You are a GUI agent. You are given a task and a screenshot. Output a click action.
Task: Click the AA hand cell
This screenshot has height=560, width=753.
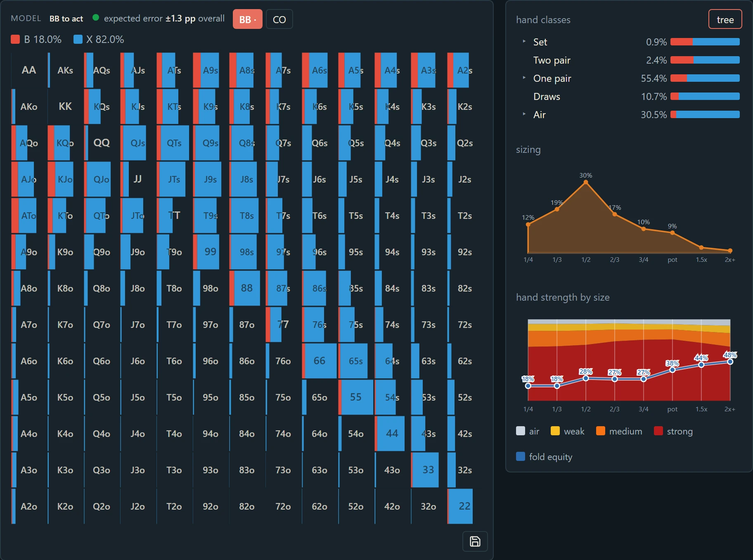(x=29, y=70)
